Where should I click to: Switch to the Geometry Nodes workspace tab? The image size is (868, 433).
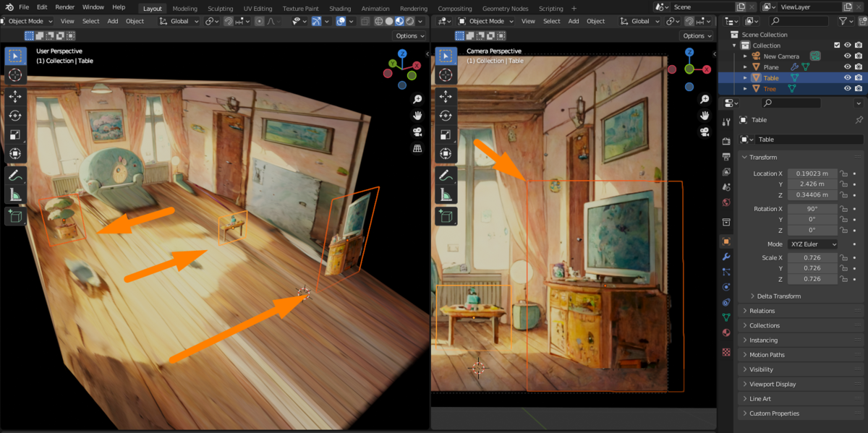506,9
